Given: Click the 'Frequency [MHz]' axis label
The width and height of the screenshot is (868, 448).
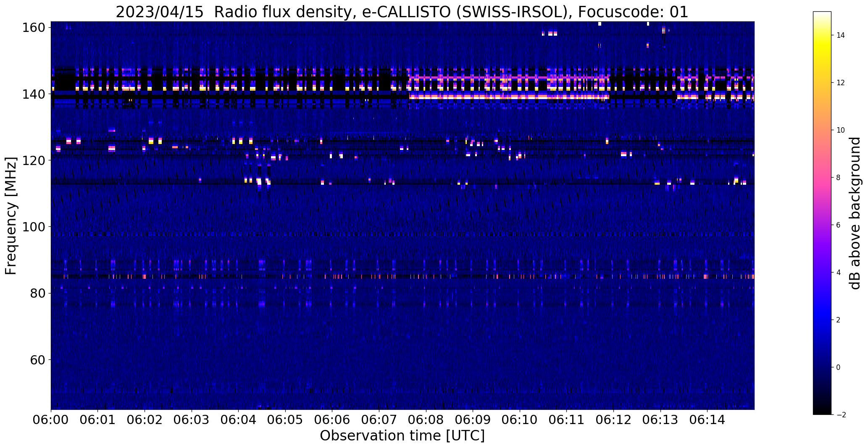Looking at the screenshot, I should coord(11,216).
